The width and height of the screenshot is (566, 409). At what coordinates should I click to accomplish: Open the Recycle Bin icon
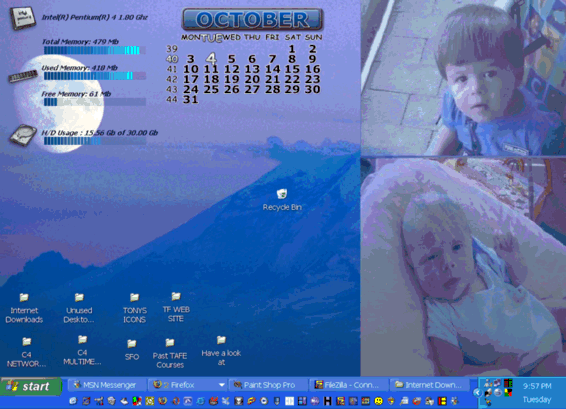[282, 200]
